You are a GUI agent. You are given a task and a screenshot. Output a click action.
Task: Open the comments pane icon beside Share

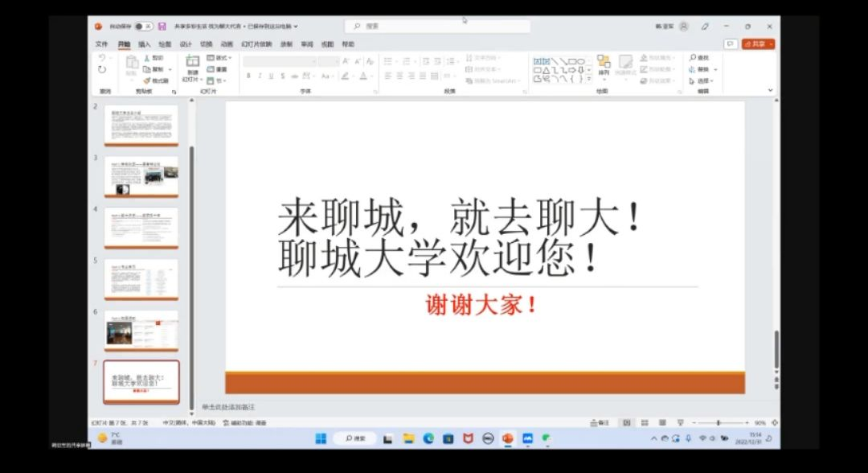point(730,44)
